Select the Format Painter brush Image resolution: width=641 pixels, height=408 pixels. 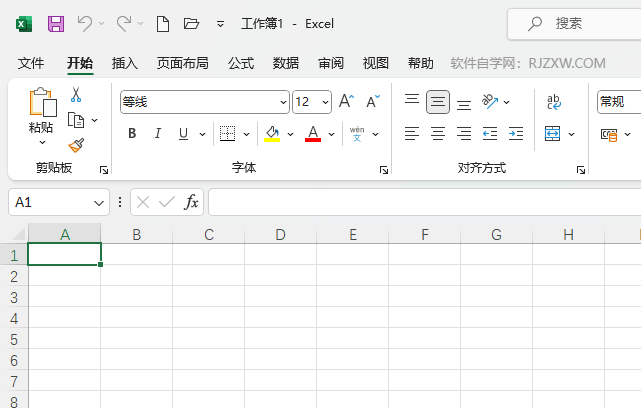coord(76,145)
